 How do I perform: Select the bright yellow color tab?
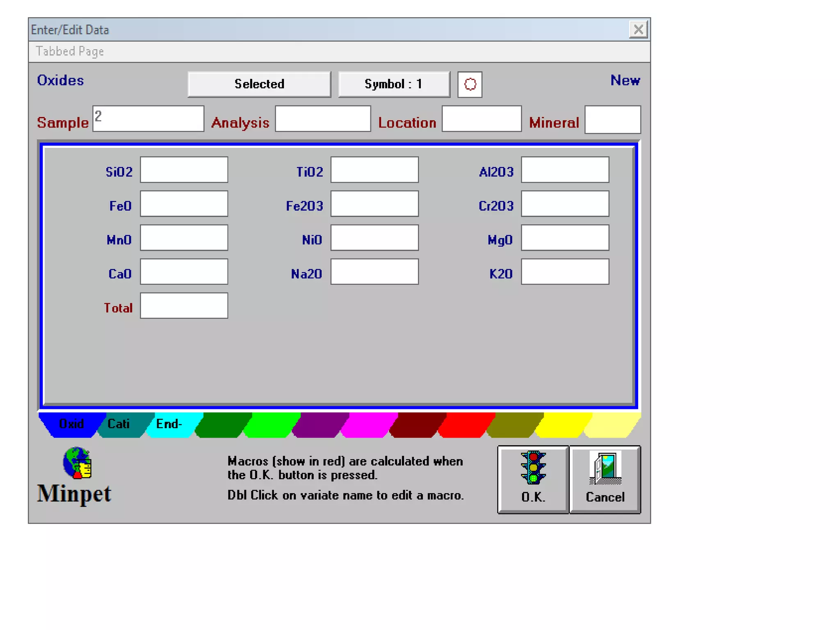click(563, 425)
